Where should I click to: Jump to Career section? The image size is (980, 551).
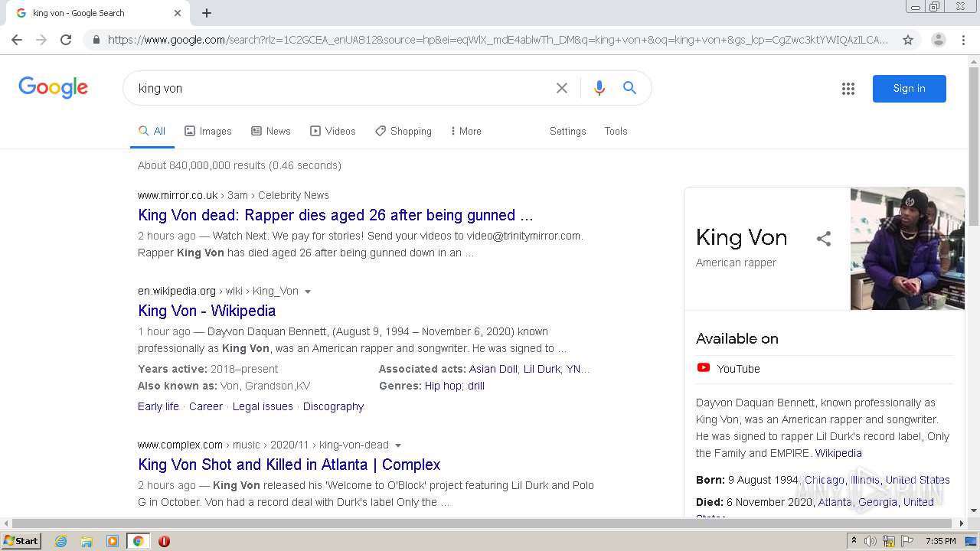pos(206,406)
